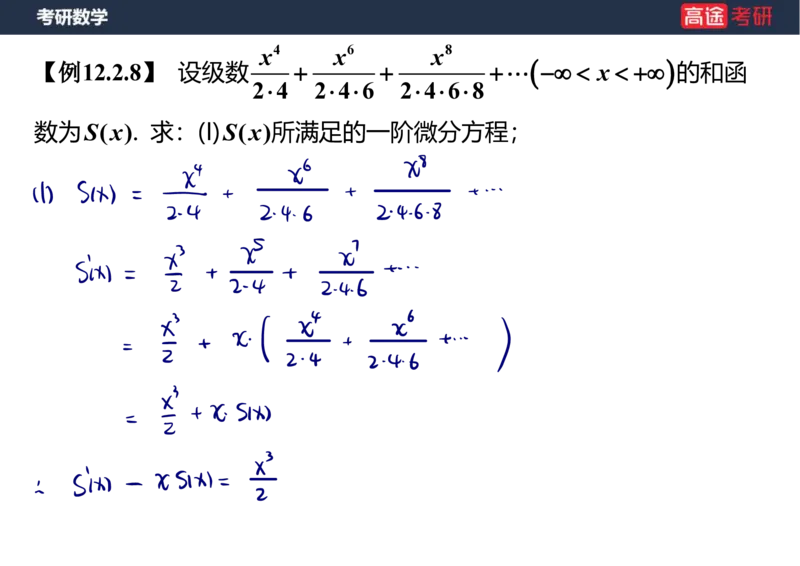Click S'(x) in the final equation line
This screenshot has height=566, width=800.
point(93,484)
